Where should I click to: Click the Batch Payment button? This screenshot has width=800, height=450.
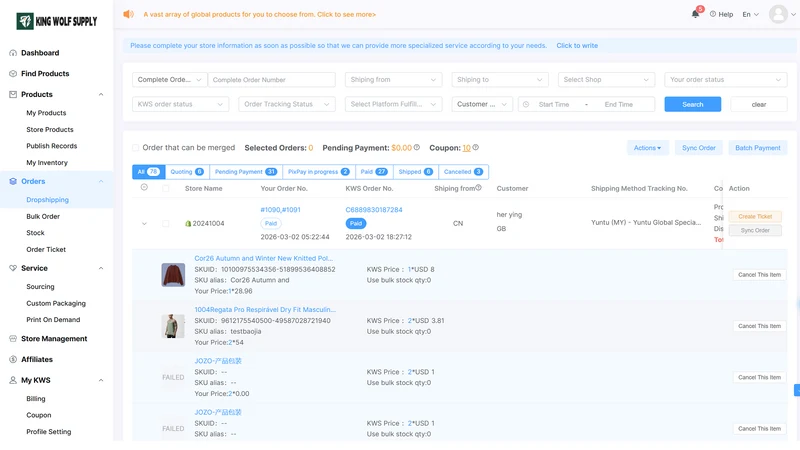coord(758,148)
